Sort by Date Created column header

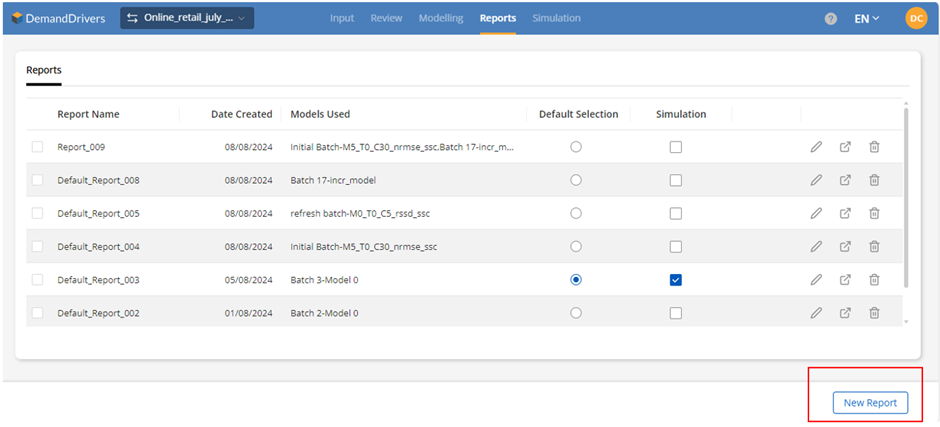pos(241,114)
